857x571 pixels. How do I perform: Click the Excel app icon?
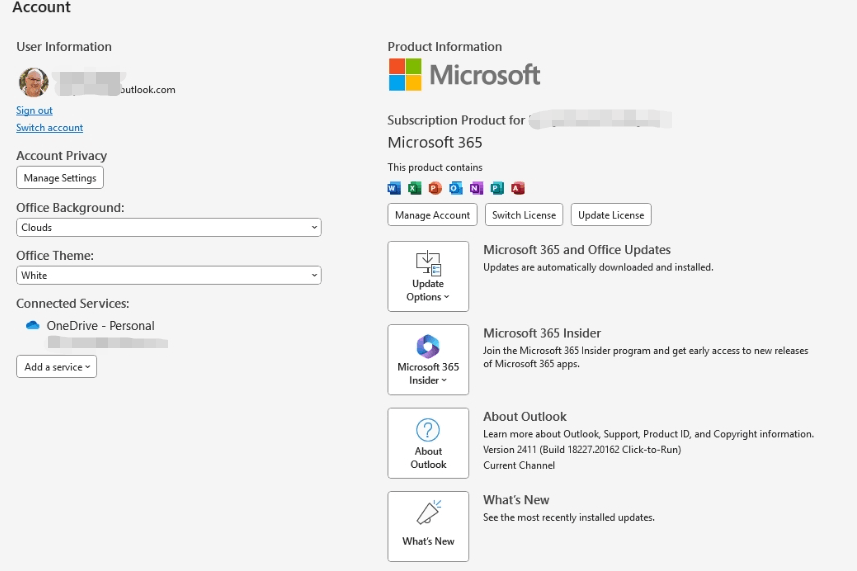(415, 189)
